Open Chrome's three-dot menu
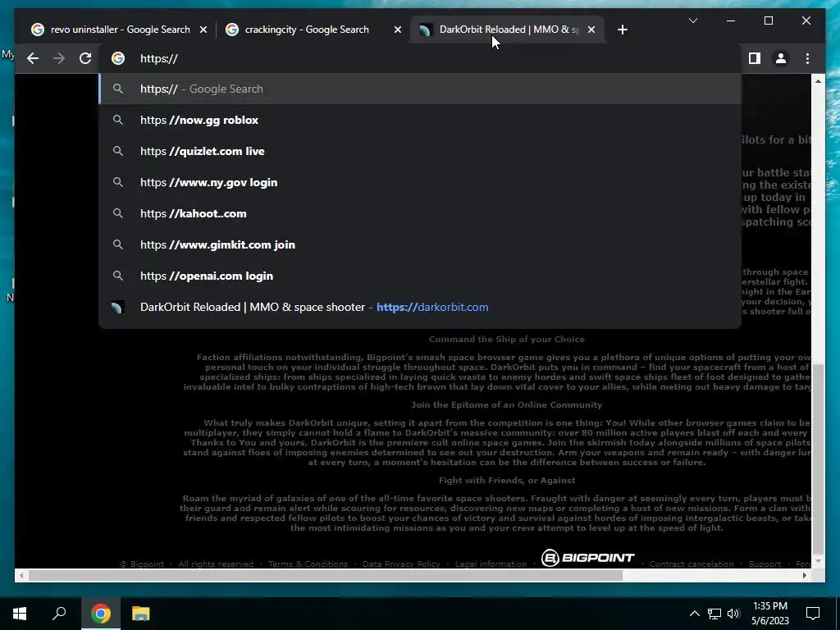Screen dimensions: 840x630 (807, 58)
